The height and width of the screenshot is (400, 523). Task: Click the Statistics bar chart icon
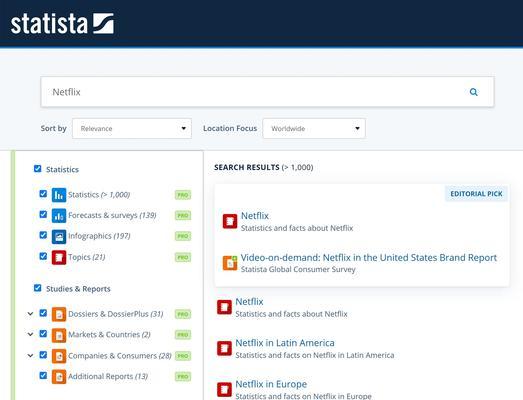(x=59, y=195)
